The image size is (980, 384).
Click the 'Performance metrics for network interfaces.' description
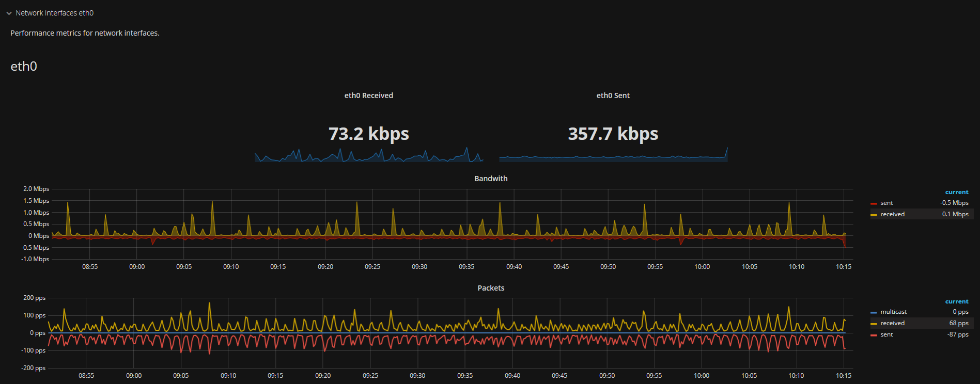coord(85,33)
